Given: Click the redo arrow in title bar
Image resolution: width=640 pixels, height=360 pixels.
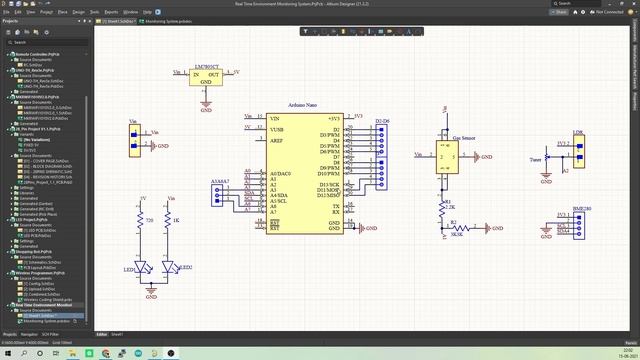Looking at the screenshot, I should pos(48,4).
